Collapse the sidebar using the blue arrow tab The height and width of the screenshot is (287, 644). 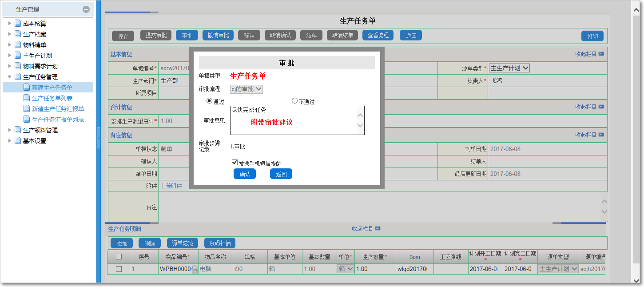pyautogui.click(x=99, y=138)
